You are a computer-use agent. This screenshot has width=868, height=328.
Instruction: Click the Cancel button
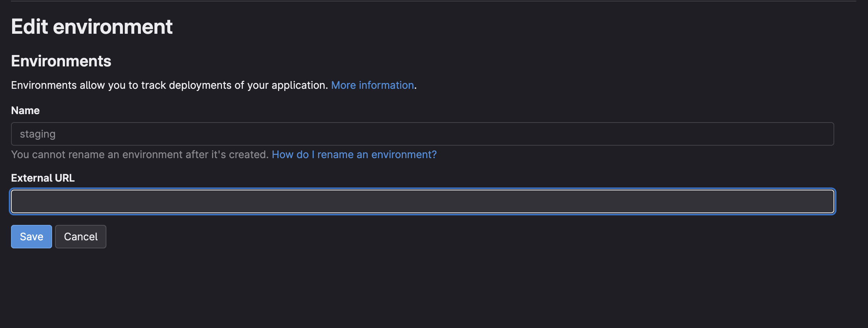tap(81, 237)
